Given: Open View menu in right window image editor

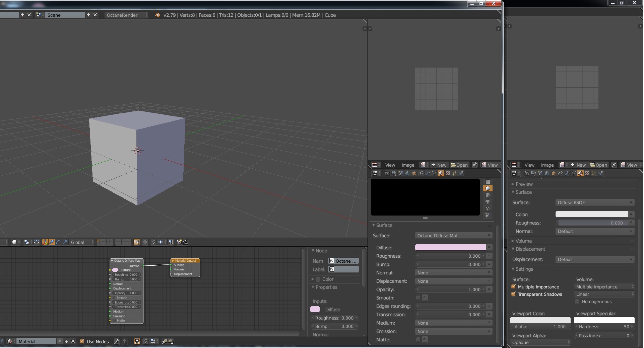Looking at the screenshot, I should [x=529, y=165].
